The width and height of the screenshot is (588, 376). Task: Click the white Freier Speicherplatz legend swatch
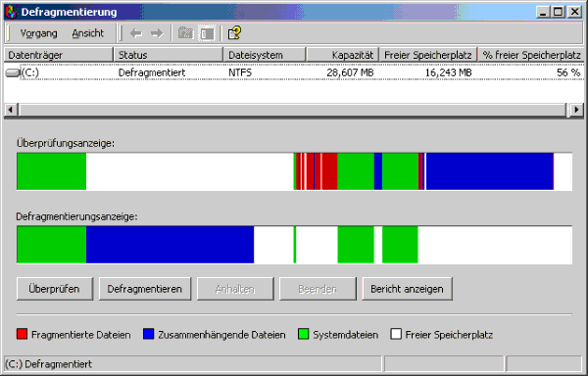pyautogui.click(x=396, y=334)
